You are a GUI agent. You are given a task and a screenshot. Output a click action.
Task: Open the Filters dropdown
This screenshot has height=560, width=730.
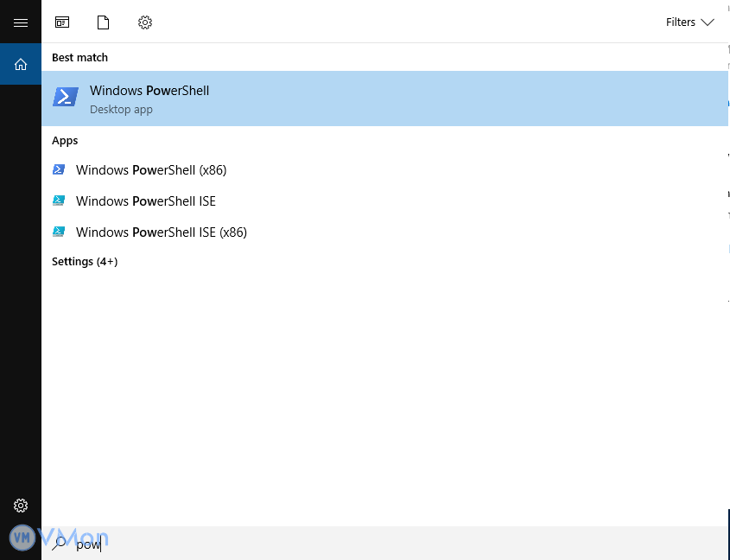[x=689, y=22]
